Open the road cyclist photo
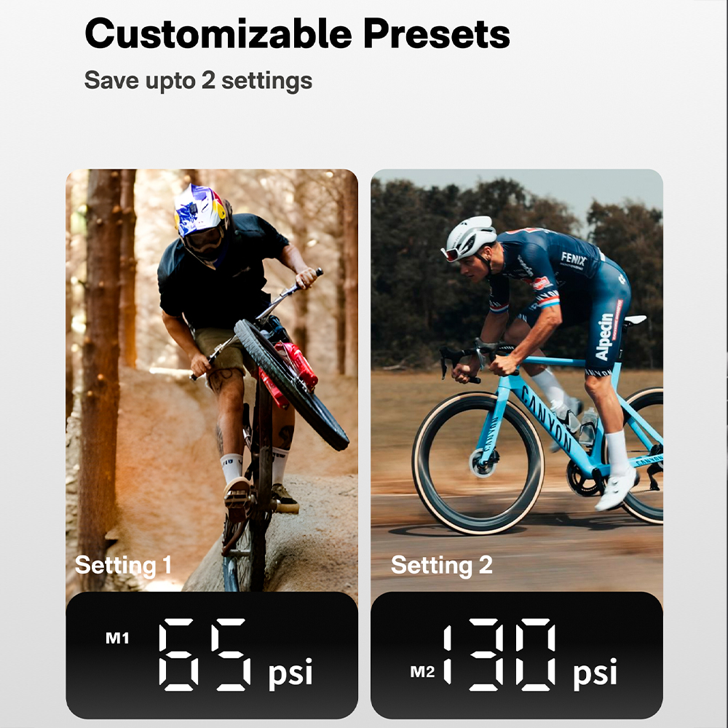728x728 pixels. point(517,380)
